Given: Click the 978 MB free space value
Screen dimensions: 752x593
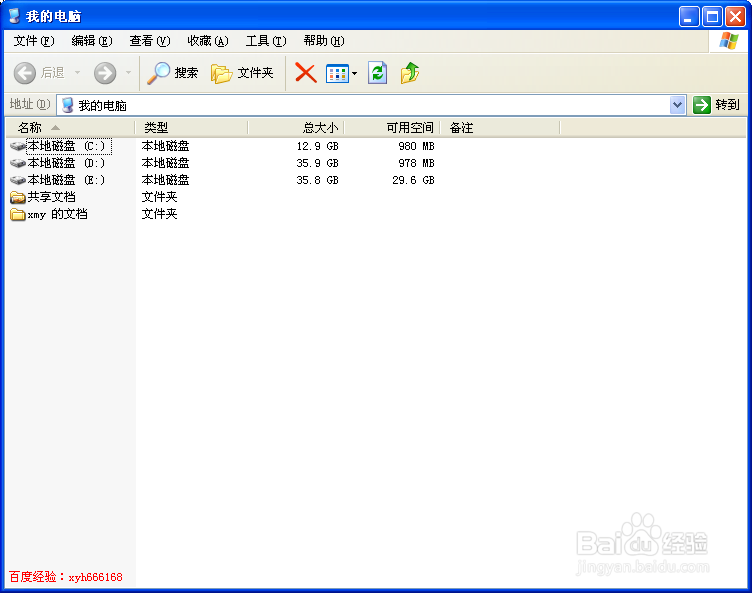Looking at the screenshot, I should click(416, 163).
